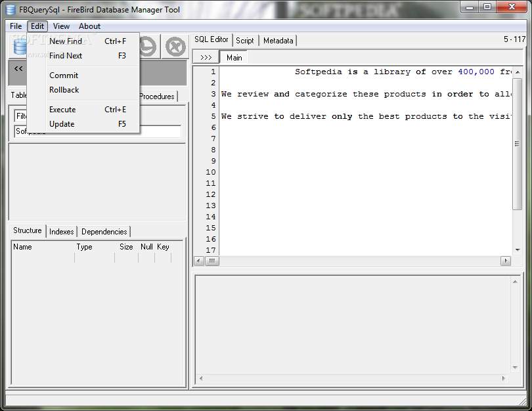Click the results pane scroll right arrow
Image resolution: width=532 pixels, height=411 pixels.
point(504,378)
